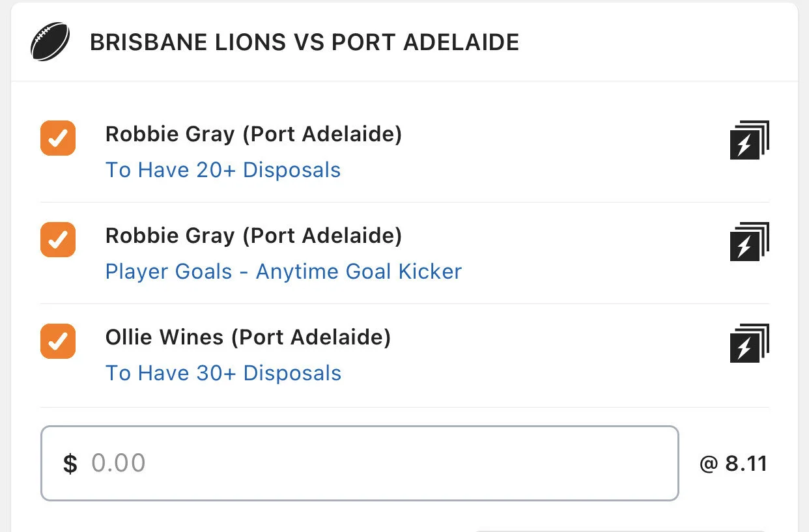Click PORT ADELAIDE in the header title
This screenshot has width=809, height=532.
425,43
